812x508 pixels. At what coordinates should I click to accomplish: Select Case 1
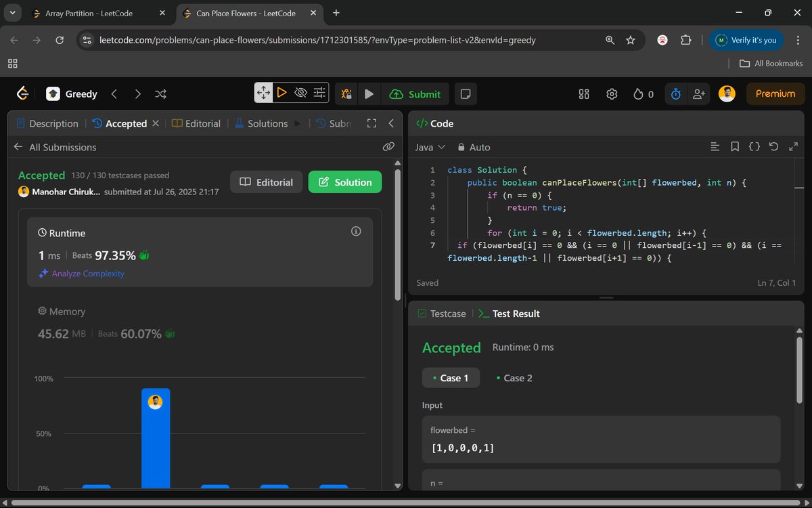point(451,378)
